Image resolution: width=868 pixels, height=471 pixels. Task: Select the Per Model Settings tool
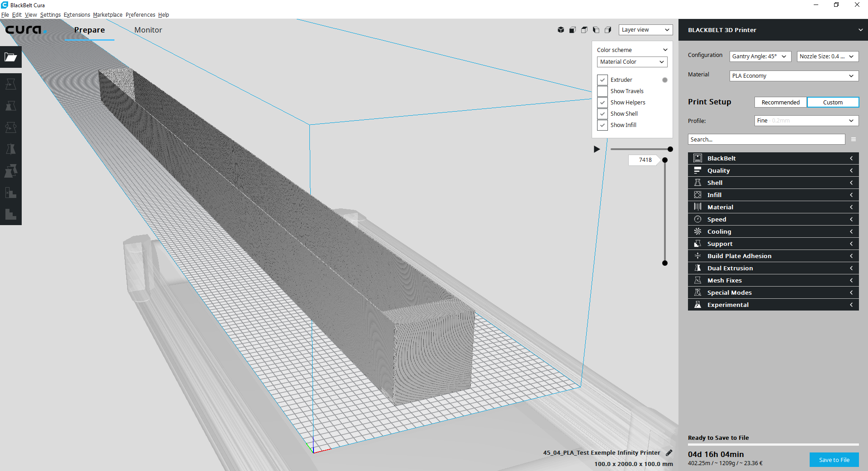coord(11,171)
